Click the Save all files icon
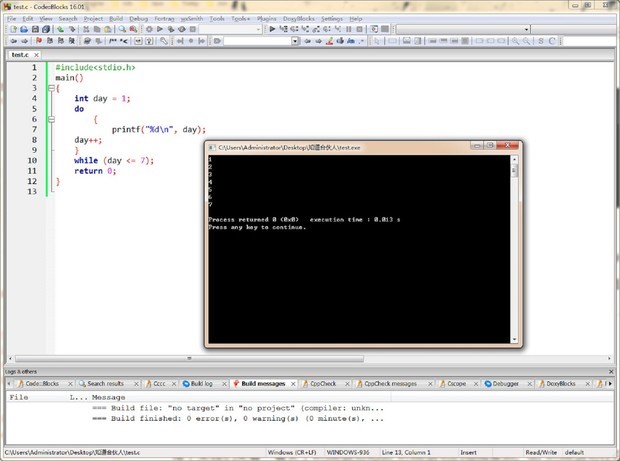The image size is (620, 461). [46, 29]
